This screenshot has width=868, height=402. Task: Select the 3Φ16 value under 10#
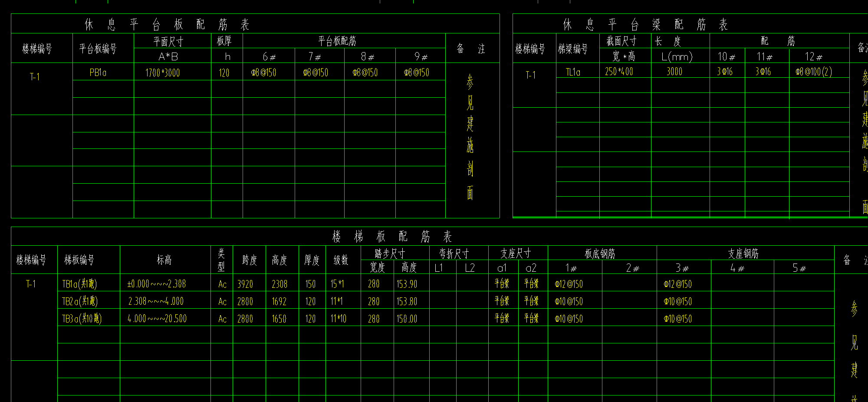(x=725, y=71)
